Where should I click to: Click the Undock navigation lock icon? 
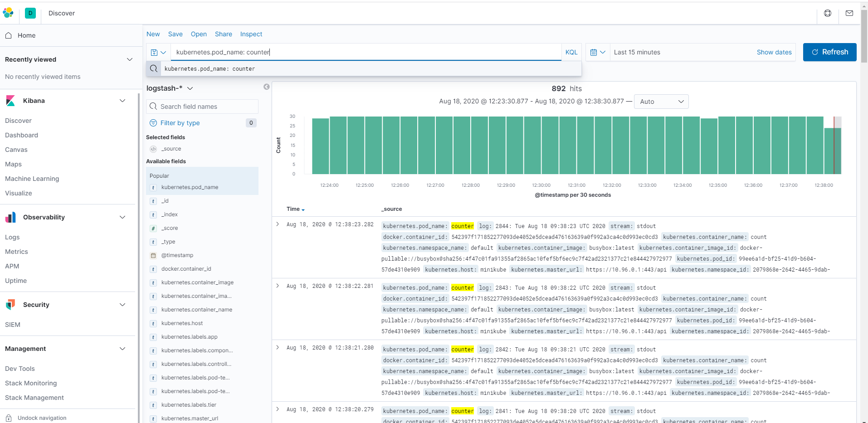click(9, 418)
